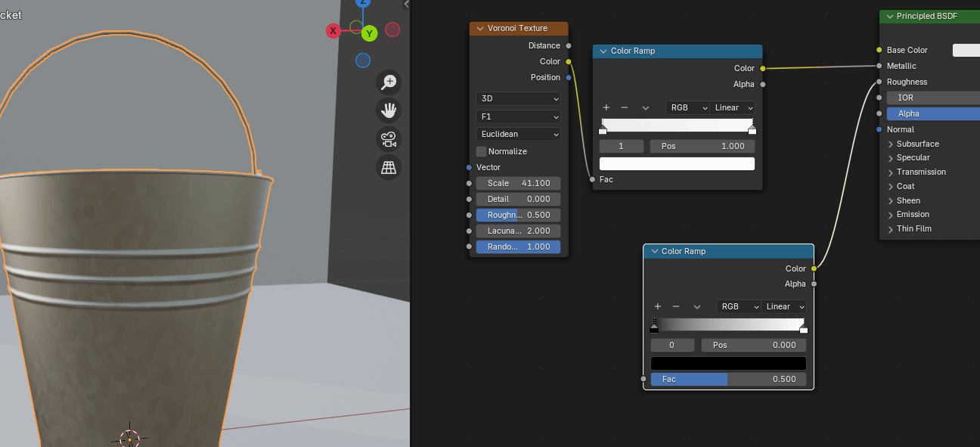
Task: Click the green Y axis gizmo
Action: point(368,33)
